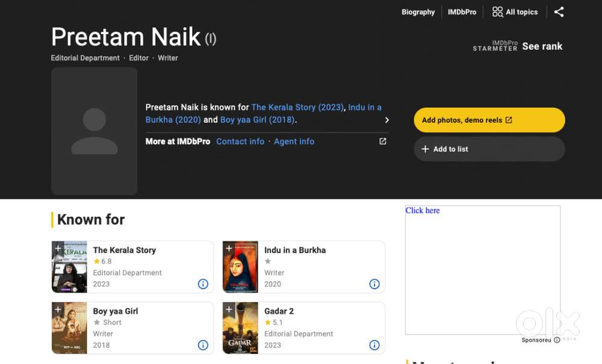Add Indu in a Burkha to watchlist
The image size is (602, 364).
[229, 248]
